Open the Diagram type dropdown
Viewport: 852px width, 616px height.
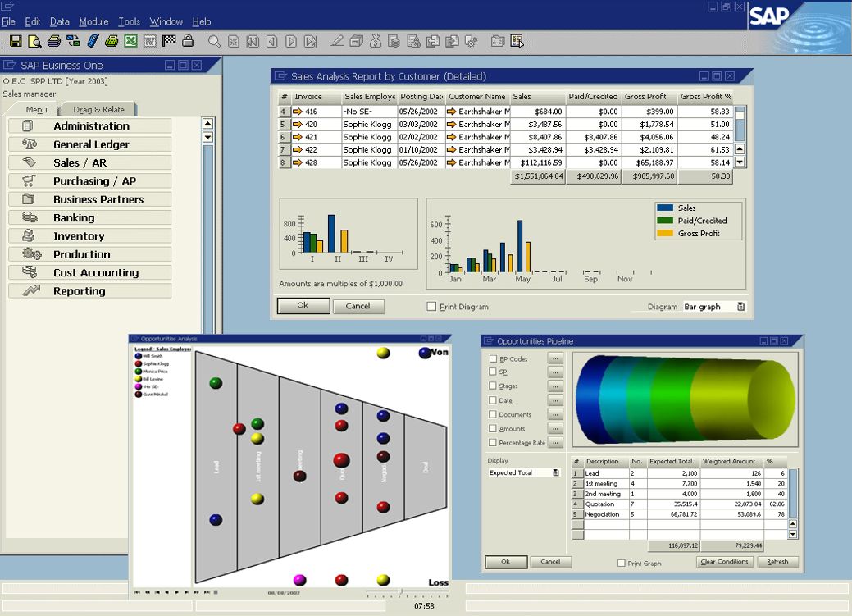point(740,307)
